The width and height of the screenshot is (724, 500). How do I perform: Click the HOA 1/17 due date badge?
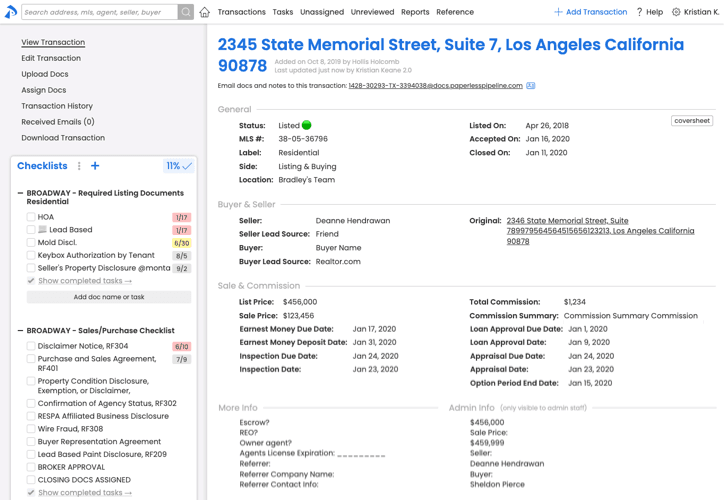[181, 217]
